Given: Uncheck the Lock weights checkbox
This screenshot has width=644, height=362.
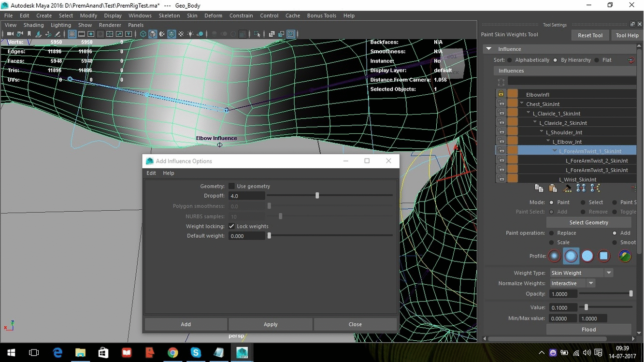Looking at the screenshot, I should [x=232, y=226].
